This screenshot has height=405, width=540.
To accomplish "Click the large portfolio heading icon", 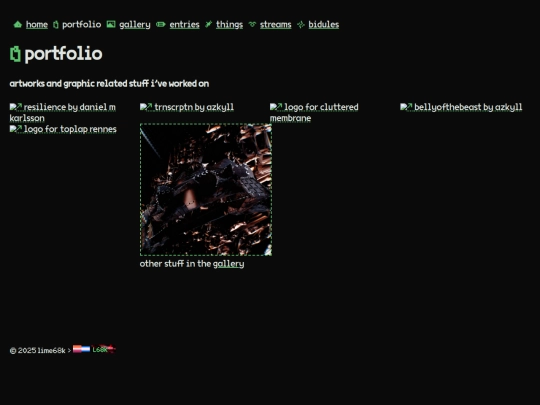I will pos(15,54).
